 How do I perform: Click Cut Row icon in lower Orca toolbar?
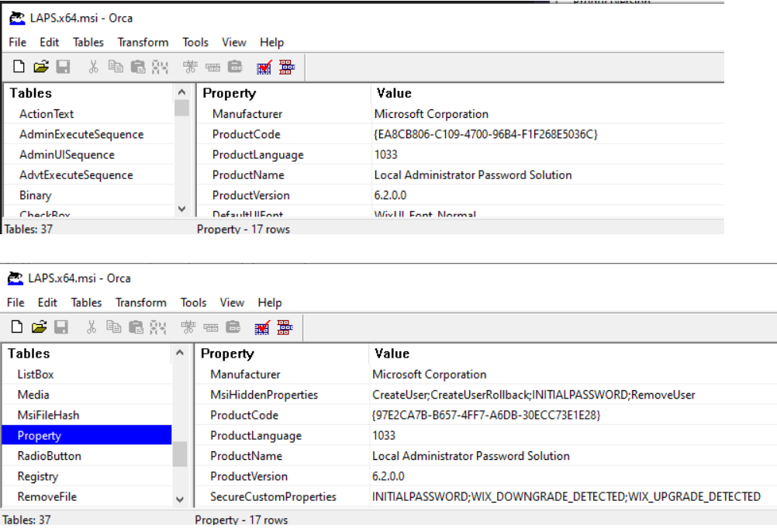click(157, 327)
